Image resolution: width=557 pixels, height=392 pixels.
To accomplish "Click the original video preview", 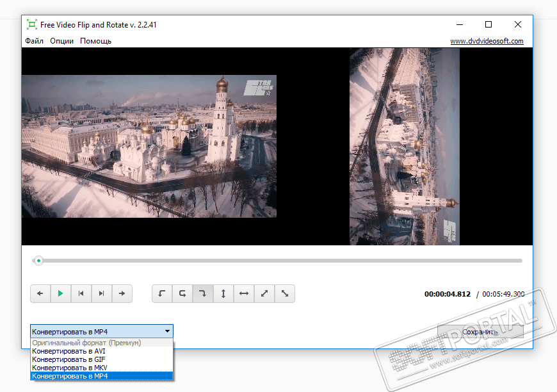I will point(149,146).
